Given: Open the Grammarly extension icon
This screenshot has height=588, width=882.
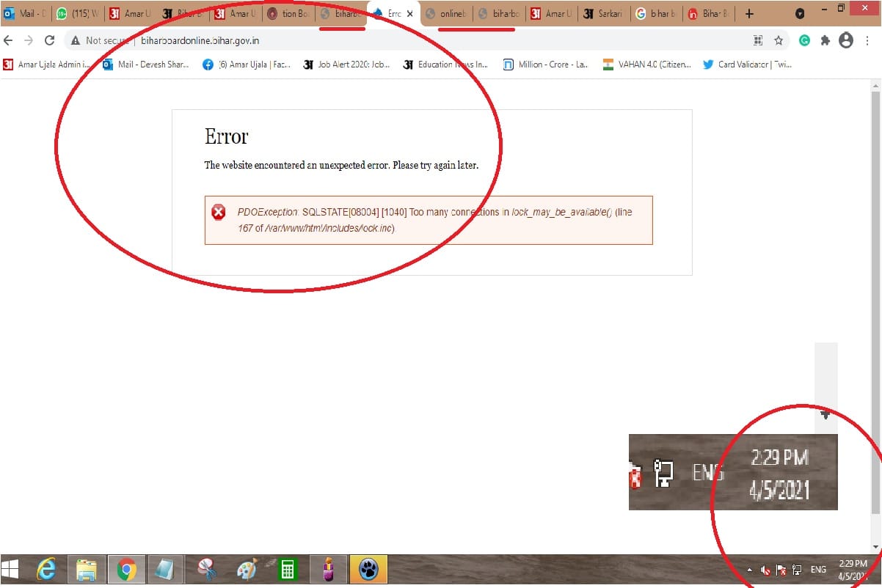Looking at the screenshot, I should coord(804,41).
